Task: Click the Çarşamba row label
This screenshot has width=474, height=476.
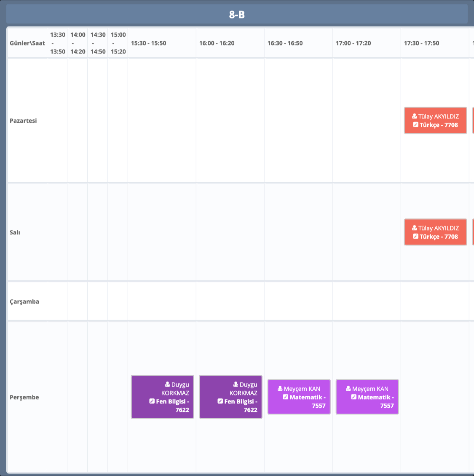Action: click(24, 301)
